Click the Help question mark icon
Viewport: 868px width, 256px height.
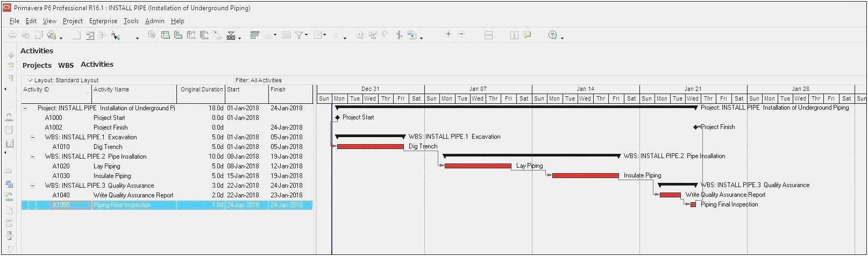click(553, 35)
